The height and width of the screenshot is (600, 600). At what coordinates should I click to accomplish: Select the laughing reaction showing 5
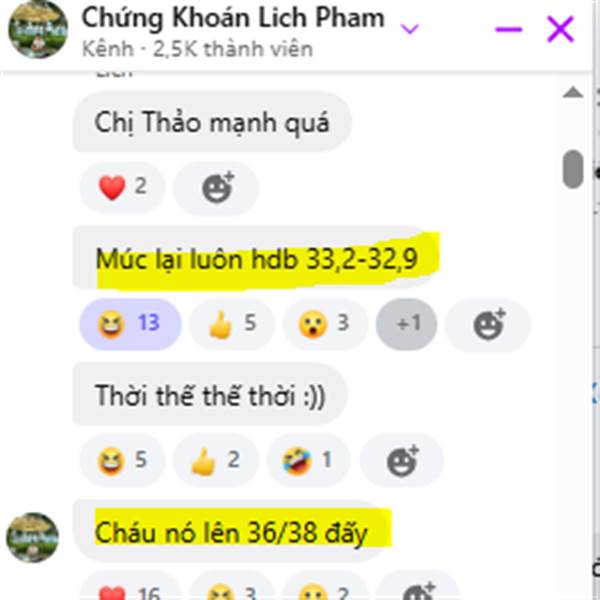coord(122,460)
